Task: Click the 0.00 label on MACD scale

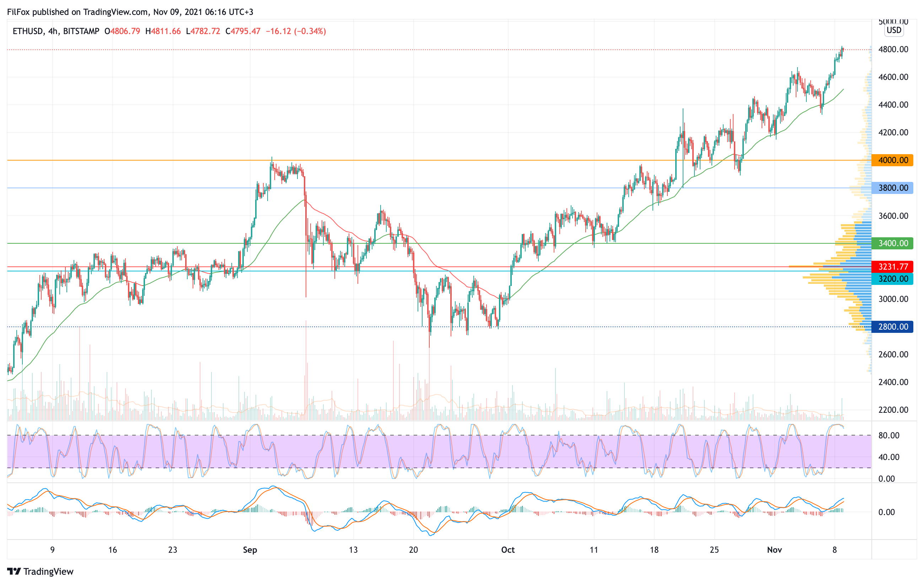Action: click(x=886, y=512)
